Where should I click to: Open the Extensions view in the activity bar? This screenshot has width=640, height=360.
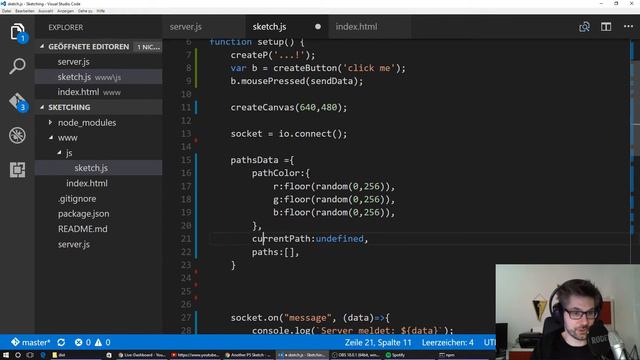click(18, 170)
